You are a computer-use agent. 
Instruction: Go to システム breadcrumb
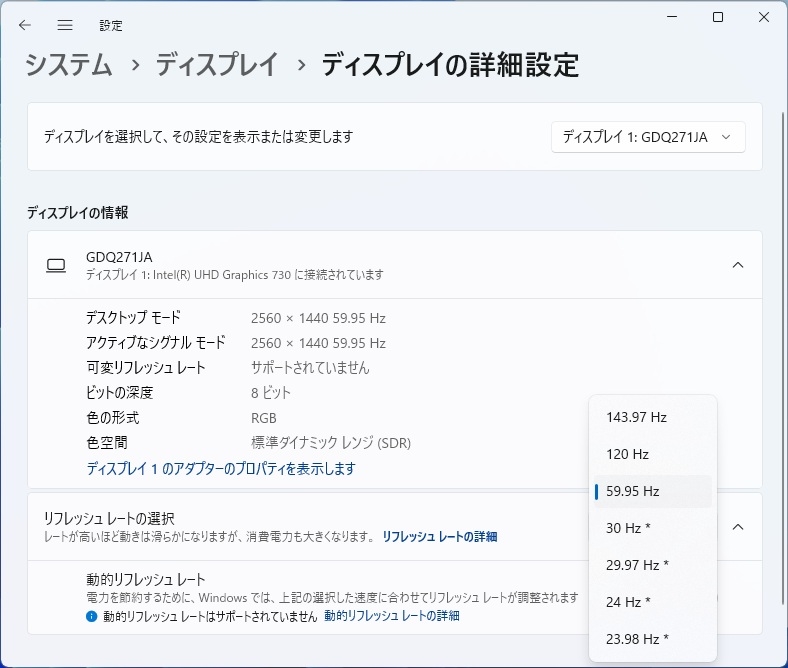pyautogui.click(x=68, y=65)
